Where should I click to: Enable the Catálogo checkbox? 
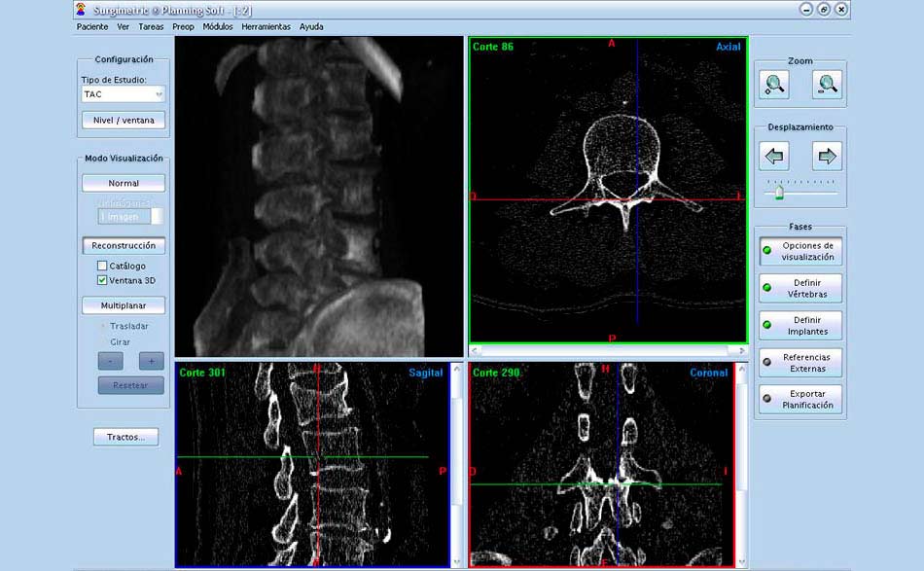[x=102, y=266]
